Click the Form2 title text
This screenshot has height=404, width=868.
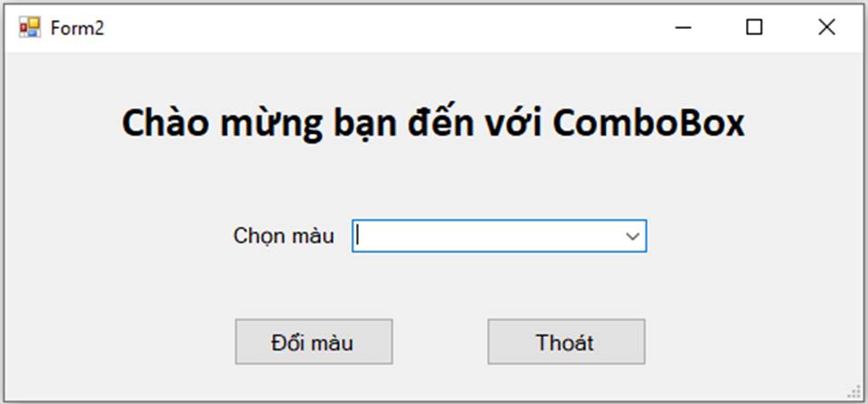[x=78, y=28]
